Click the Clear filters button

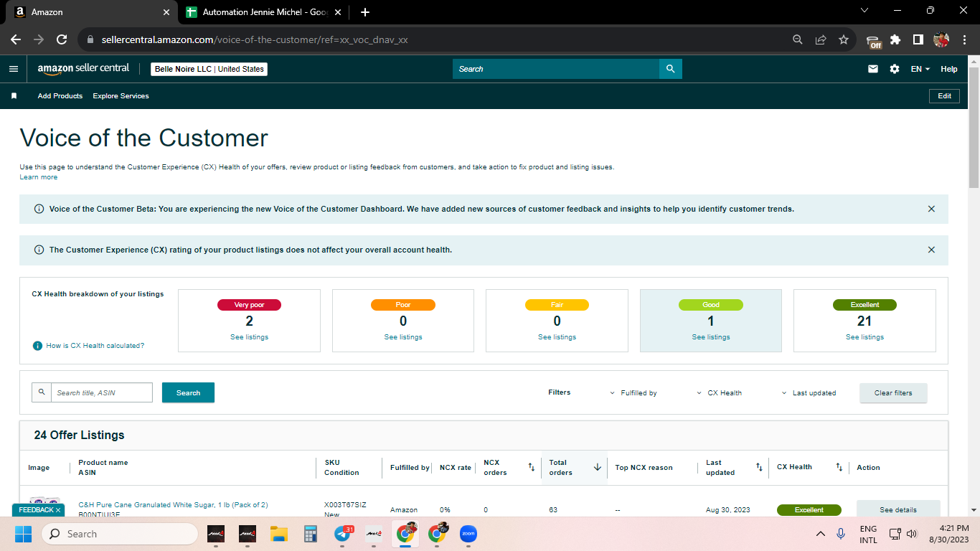pos(893,392)
